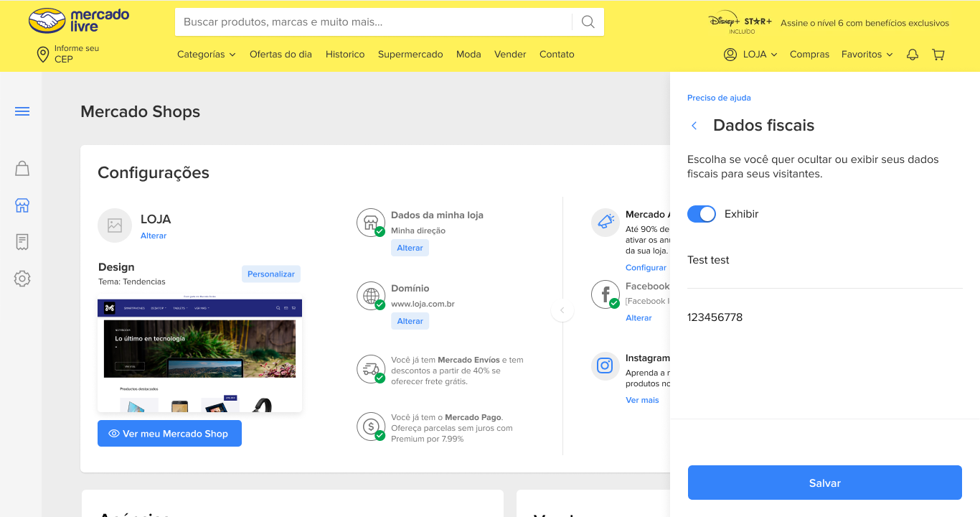Click the search magnifier icon
This screenshot has width=980, height=517.
click(588, 22)
